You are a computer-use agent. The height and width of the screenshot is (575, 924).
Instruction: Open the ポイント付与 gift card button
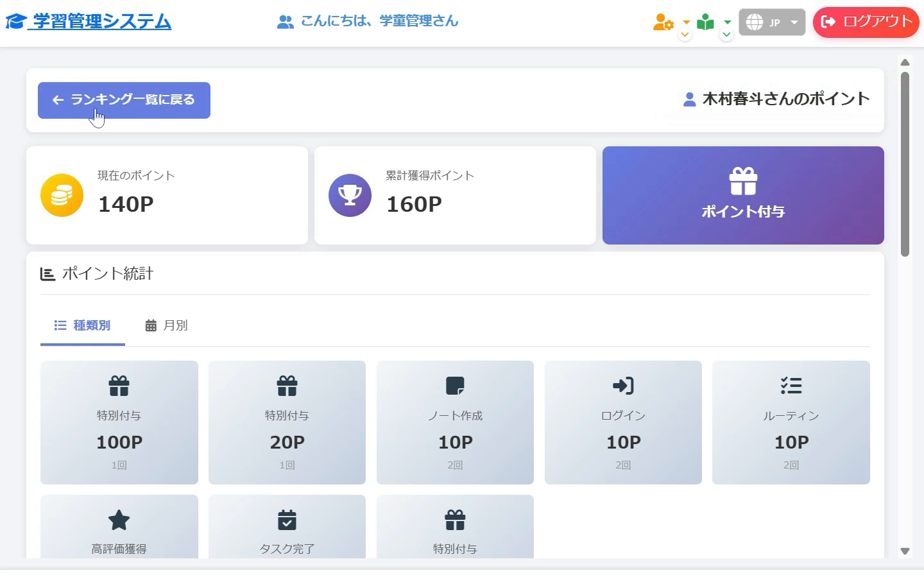point(743,195)
